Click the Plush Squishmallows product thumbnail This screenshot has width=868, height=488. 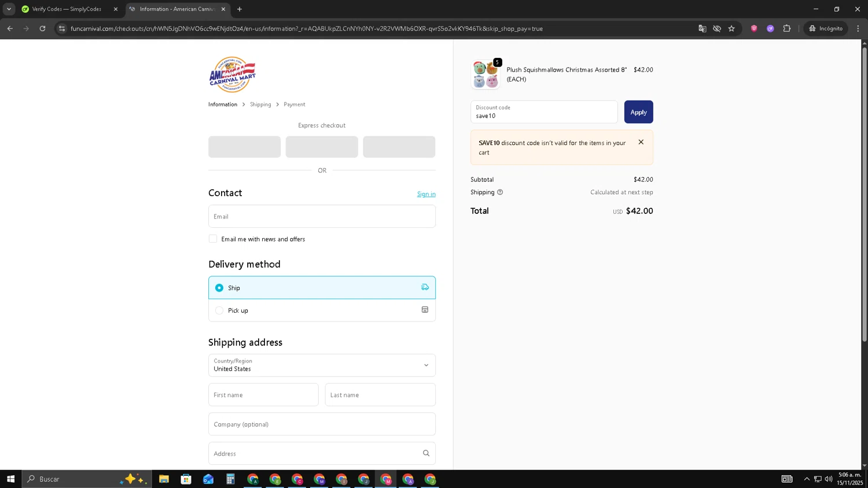pyautogui.click(x=485, y=75)
